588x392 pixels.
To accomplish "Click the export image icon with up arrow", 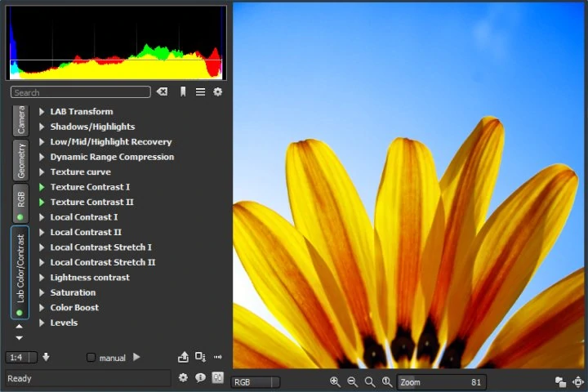I will [183, 357].
